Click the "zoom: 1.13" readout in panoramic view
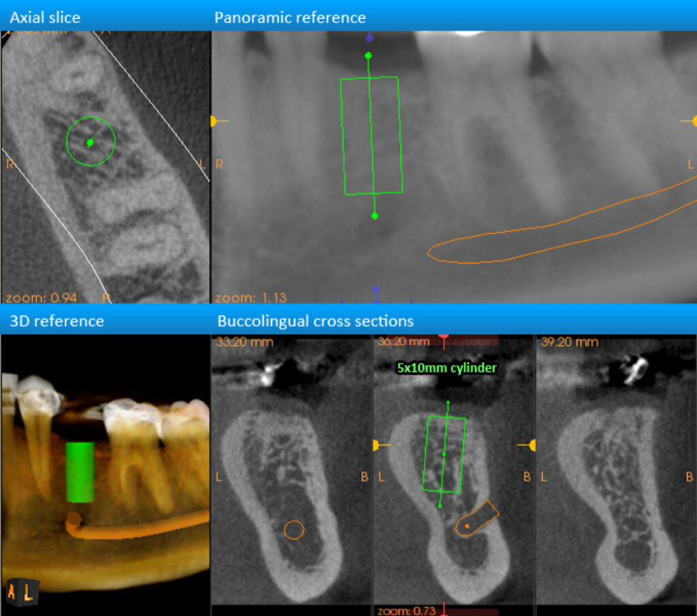Image resolution: width=697 pixels, height=616 pixels. (250, 297)
